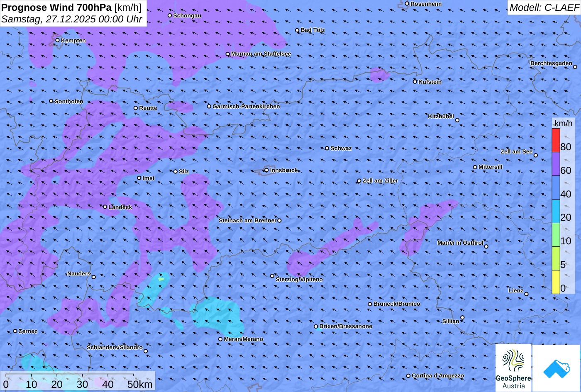The width and height of the screenshot is (581, 392).
Task: Click the Steinach am Brenner marker
Action: click(x=279, y=221)
